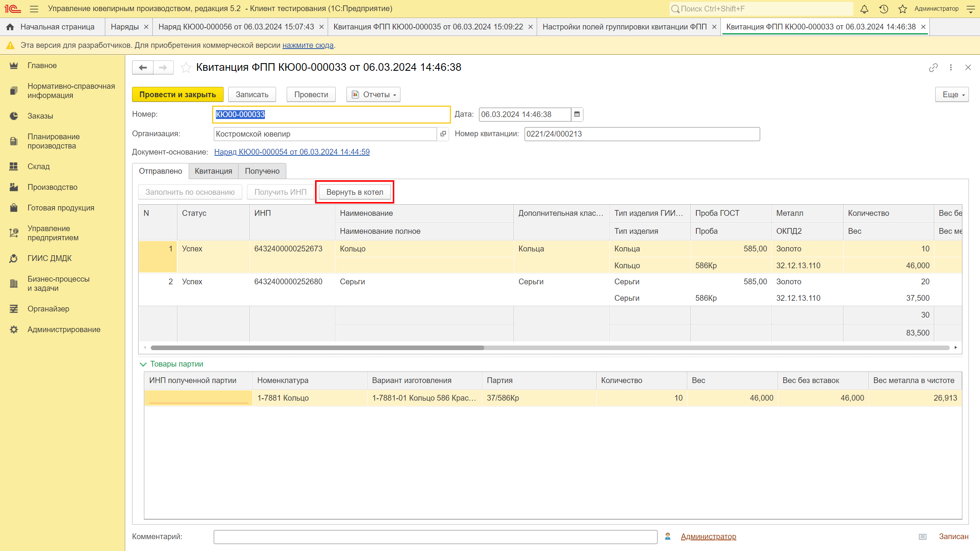Open favorites star in title bar
This screenshot has width=980, height=551.
pyautogui.click(x=902, y=9)
